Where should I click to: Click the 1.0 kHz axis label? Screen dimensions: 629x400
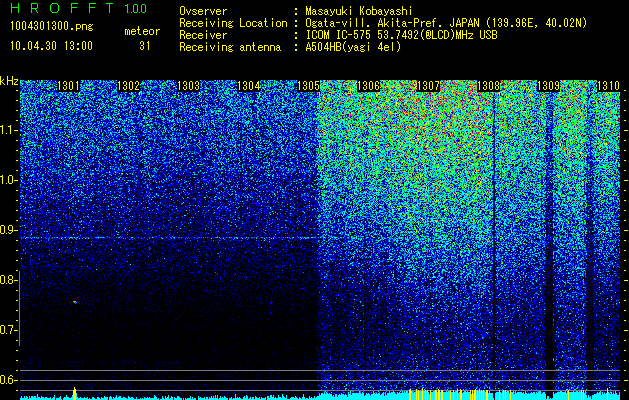pyautogui.click(x=8, y=180)
